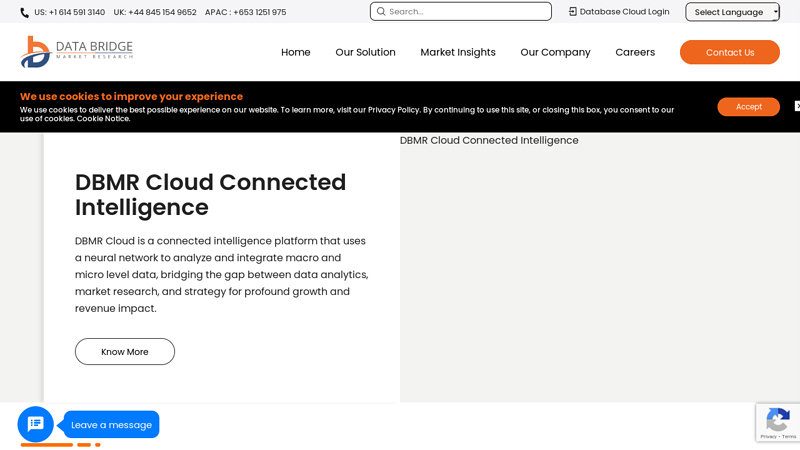
Task: Select the small orange slider dot
Action: tap(97, 445)
